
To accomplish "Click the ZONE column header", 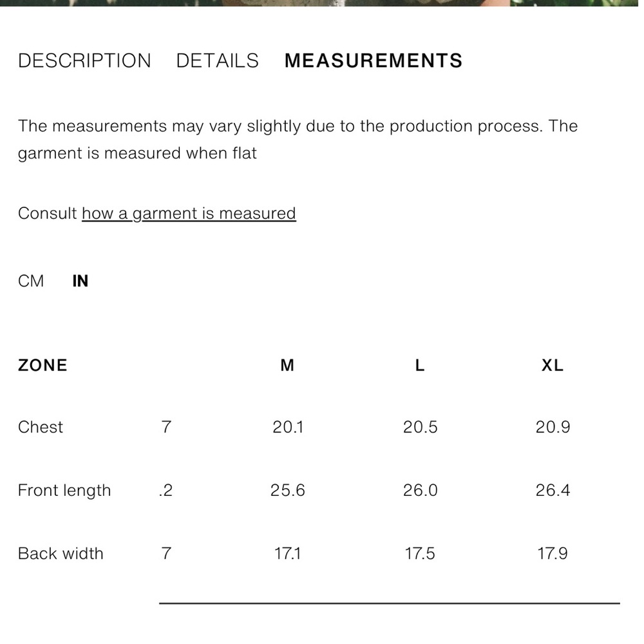I will (43, 366).
